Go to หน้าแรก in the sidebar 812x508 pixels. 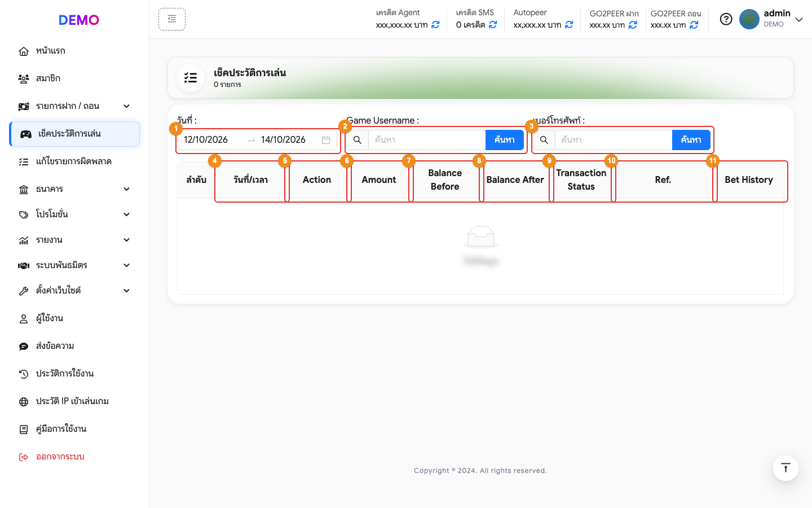pos(74,51)
